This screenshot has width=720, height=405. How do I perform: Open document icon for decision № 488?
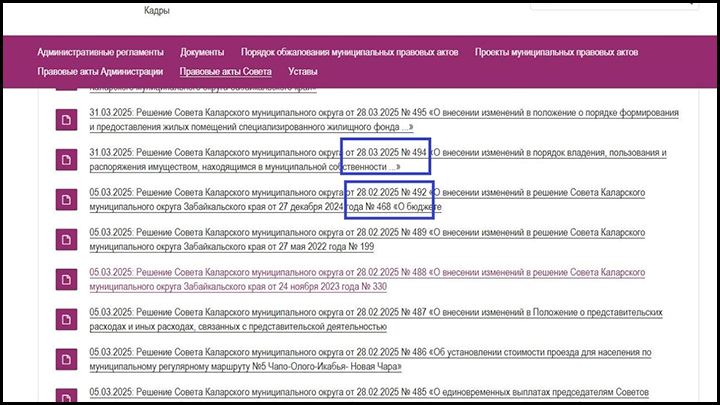coord(66,280)
